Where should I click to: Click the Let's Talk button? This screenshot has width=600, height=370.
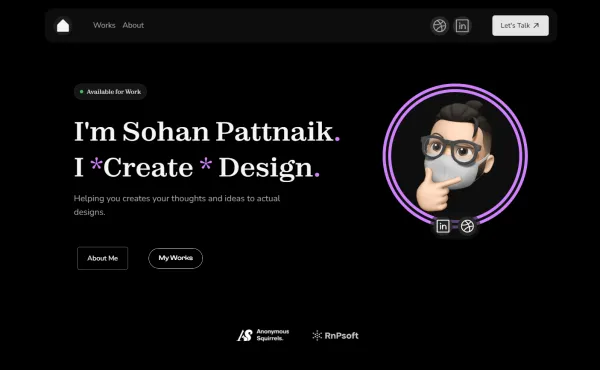point(520,26)
